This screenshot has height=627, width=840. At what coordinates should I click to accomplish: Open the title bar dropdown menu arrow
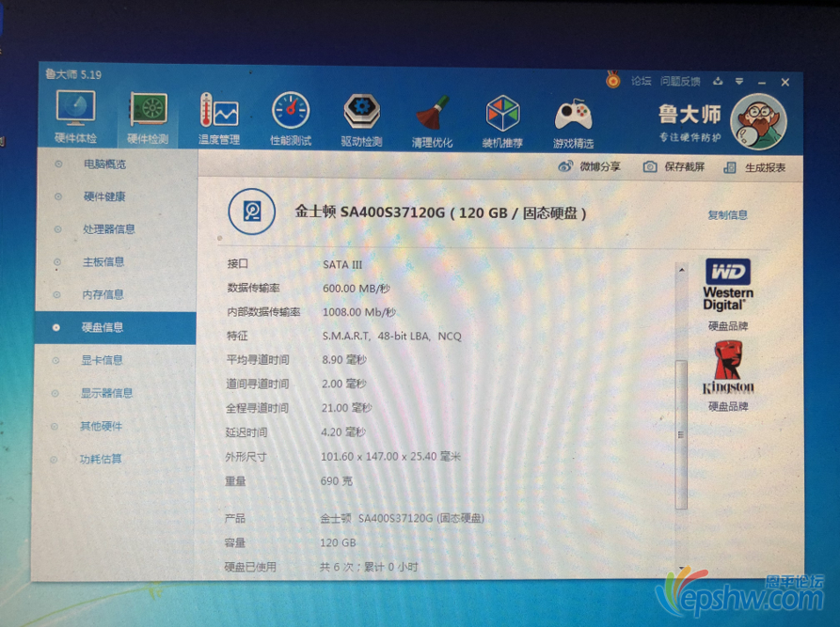[x=739, y=82]
